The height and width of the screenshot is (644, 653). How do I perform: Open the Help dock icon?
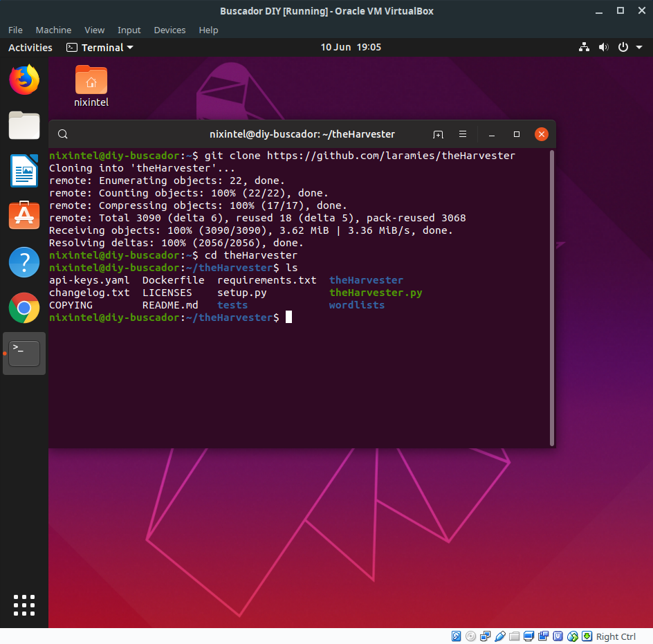coord(24,262)
